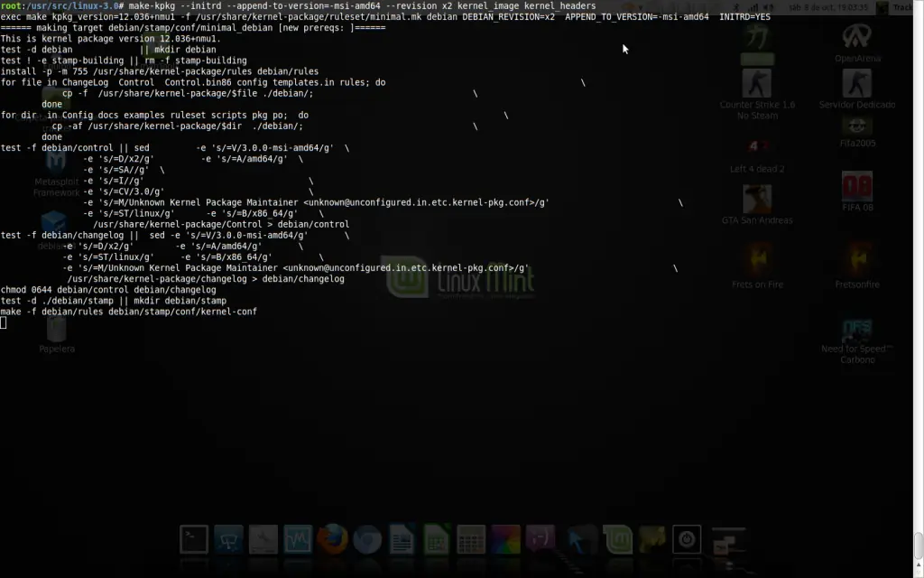Select Metasploit Framework desktop icon
This screenshot has height=578, width=924.
point(56,174)
